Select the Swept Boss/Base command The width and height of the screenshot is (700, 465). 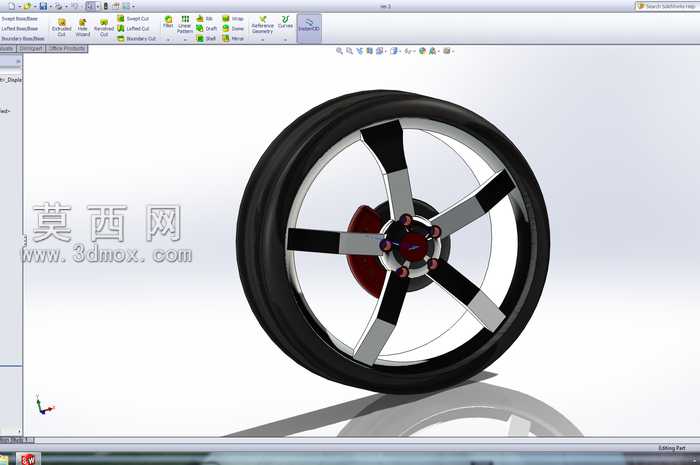(x=19, y=19)
